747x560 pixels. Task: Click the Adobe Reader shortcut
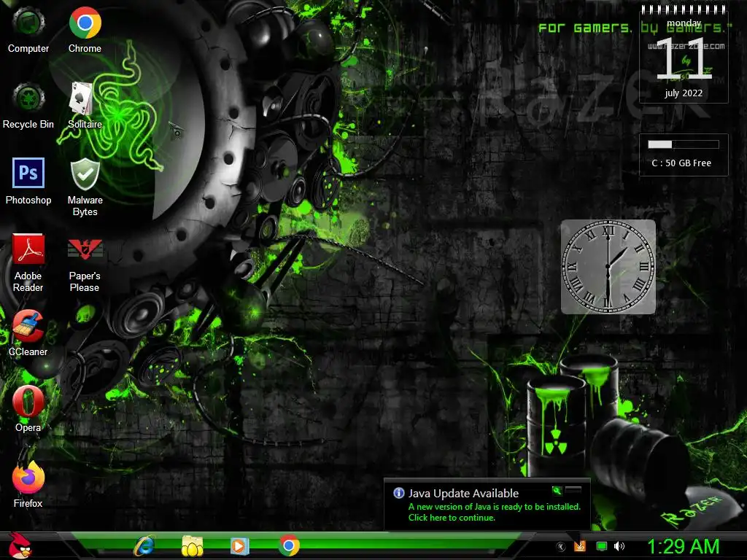click(x=28, y=262)
